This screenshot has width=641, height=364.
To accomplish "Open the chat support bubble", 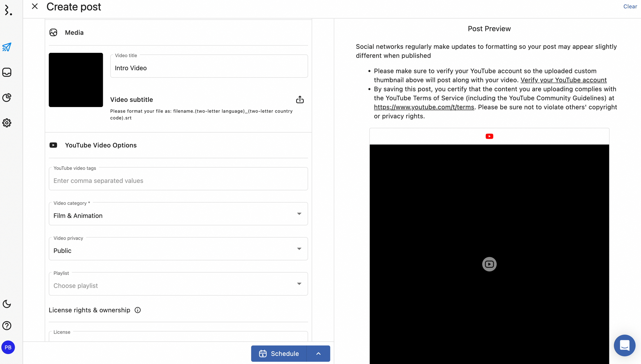I will click(624, 345).
